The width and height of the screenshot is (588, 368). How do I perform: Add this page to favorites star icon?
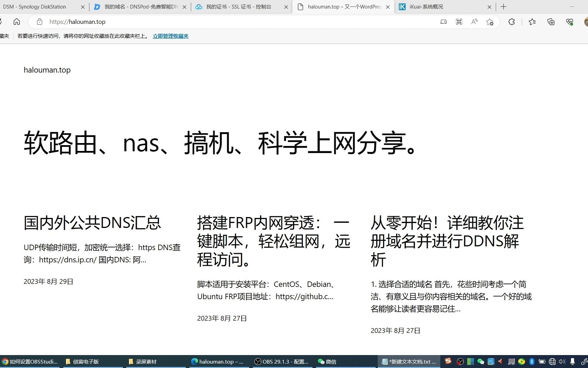490,22
